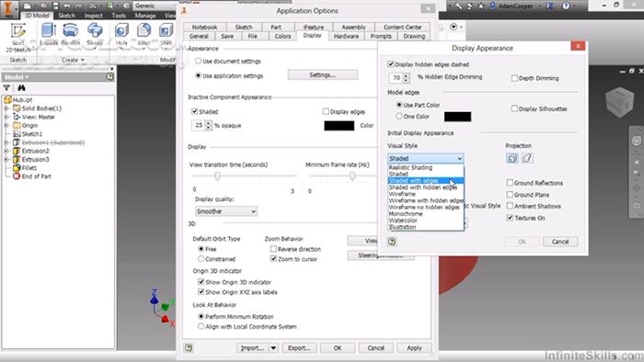Expand View: Master node
This screenshot has width=644, height=362.
(x=6, y=117)
